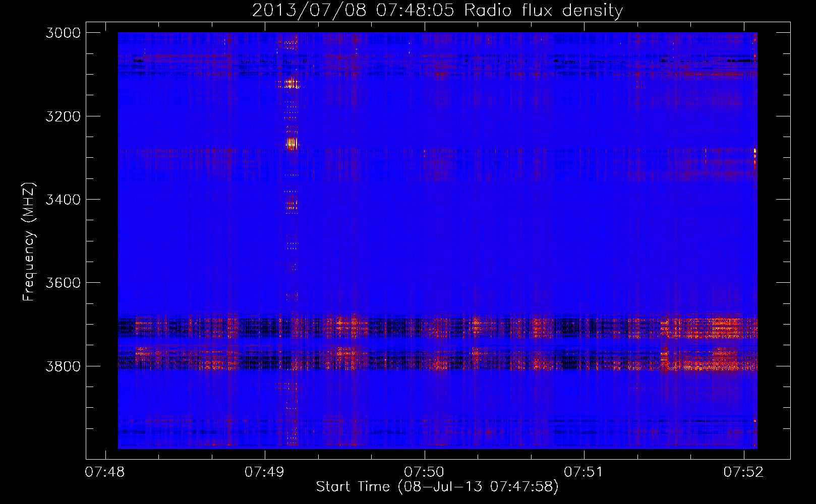This screenshot has height=504, width=816.
Task: Click the 07:48 time tick label
Action: coord(105,472)
